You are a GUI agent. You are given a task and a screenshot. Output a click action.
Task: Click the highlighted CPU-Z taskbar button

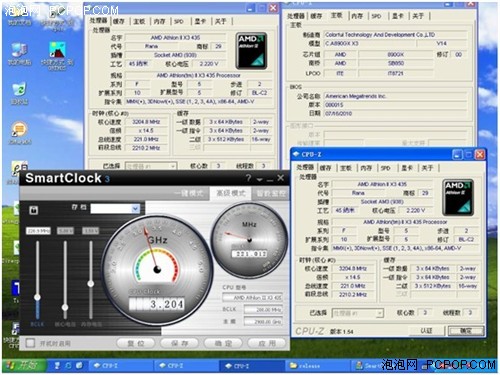[x=251, y=366]
